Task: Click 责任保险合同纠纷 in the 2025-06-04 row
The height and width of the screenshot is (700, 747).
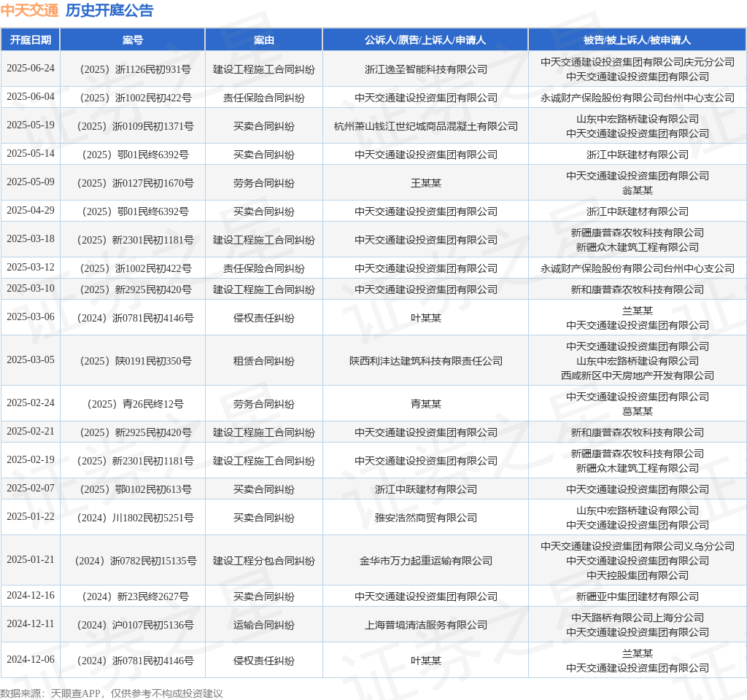Action: tap(264, 98)
